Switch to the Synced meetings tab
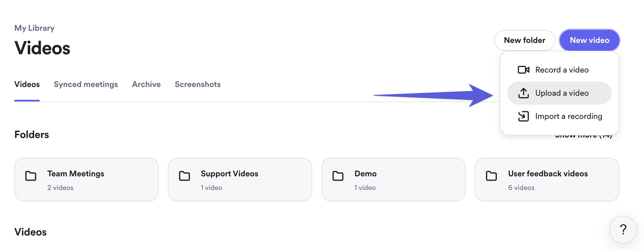 point(86,84)
